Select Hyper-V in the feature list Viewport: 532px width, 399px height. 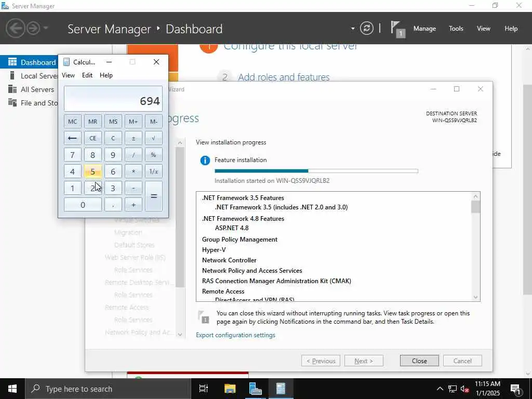click(x=214, y=250)
